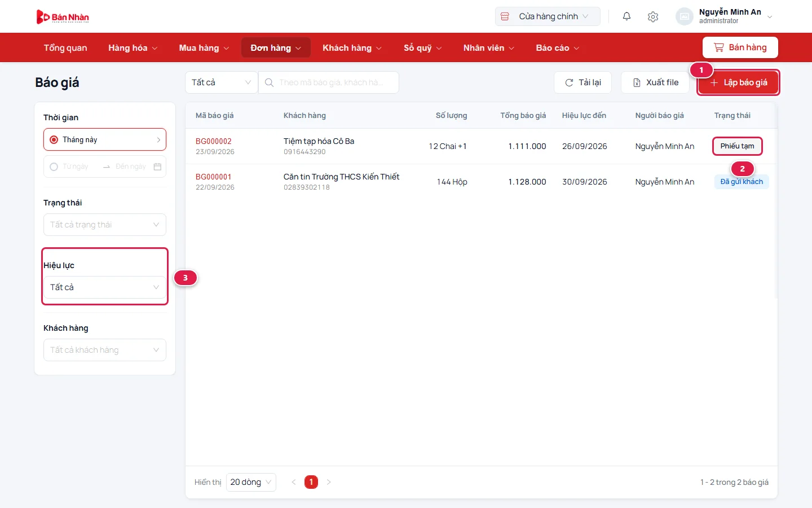The width and height of the screenshot is (812, 508).
Task: Click the Đã gửi khách status badge
Action: (x=742, y=182)
